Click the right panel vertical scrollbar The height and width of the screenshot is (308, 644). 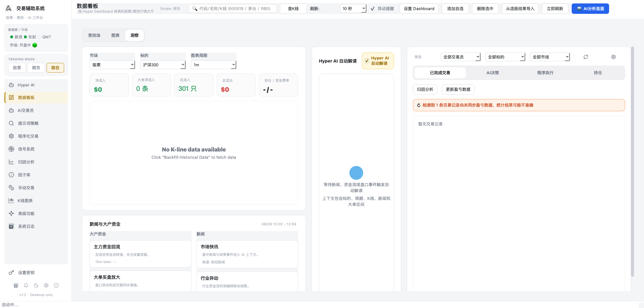pyautogui.click(x=632, y=162)
